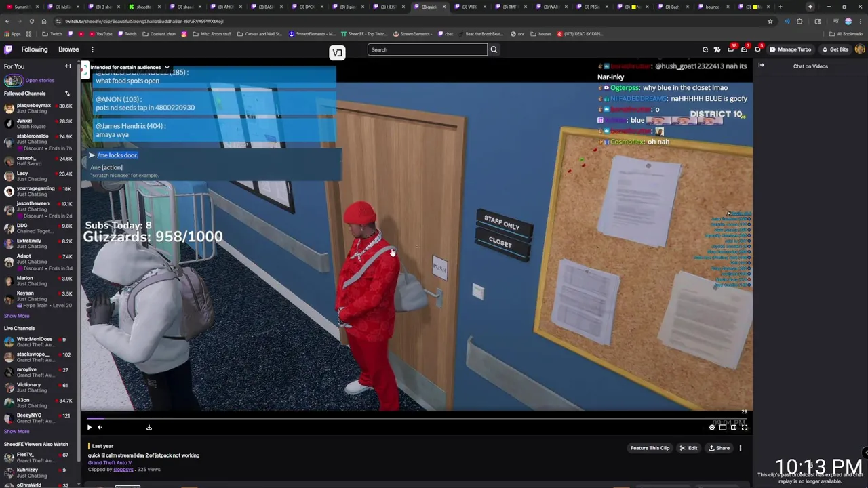Screen dimensions: 868x488
Task: Open WhatMoonDoes live channel
Action: coord(39,342)
